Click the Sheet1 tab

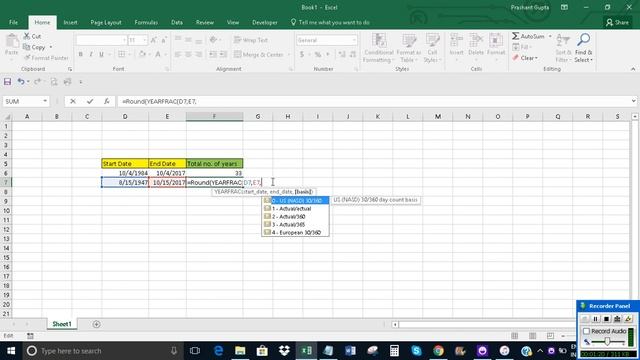click(x=62, y=324)
